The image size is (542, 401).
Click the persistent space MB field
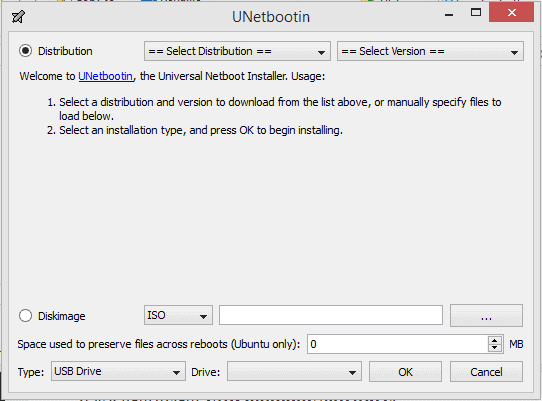398,344
